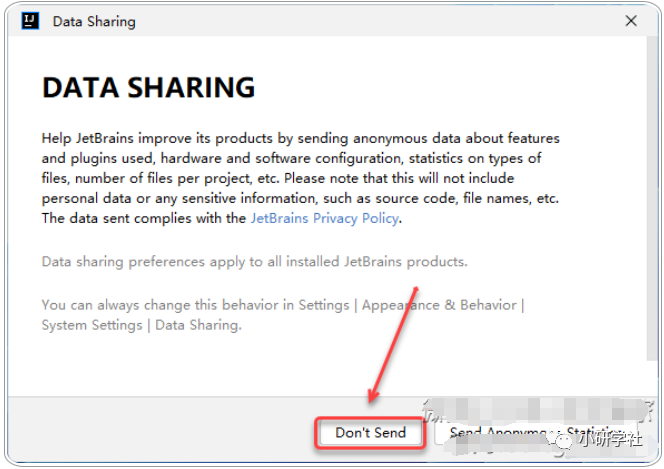Click "You can always change this behavior" text
Viewport: 664px width, 469px height.
click(197, 305)
